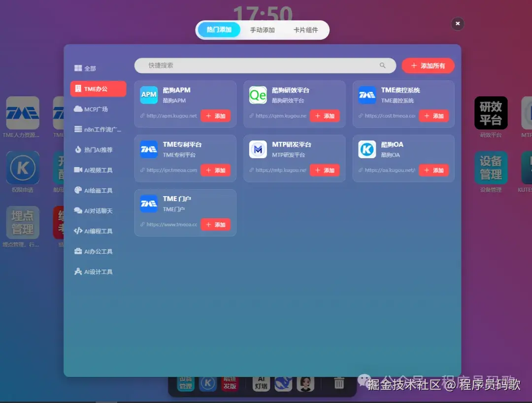Click the TME门户 card title text

(177, 199)
